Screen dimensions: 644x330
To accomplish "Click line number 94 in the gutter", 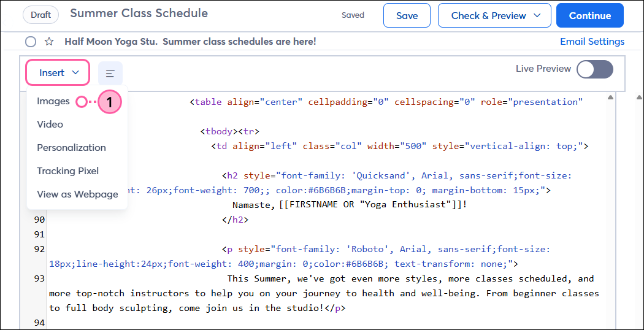I will tap(39, 323).
